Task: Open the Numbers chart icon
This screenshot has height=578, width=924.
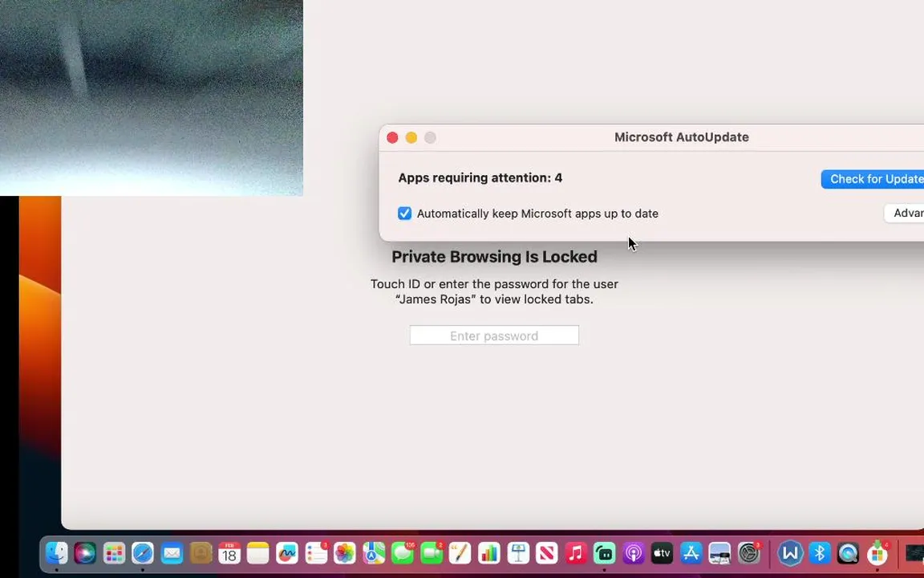Action: tap(489, 553)
